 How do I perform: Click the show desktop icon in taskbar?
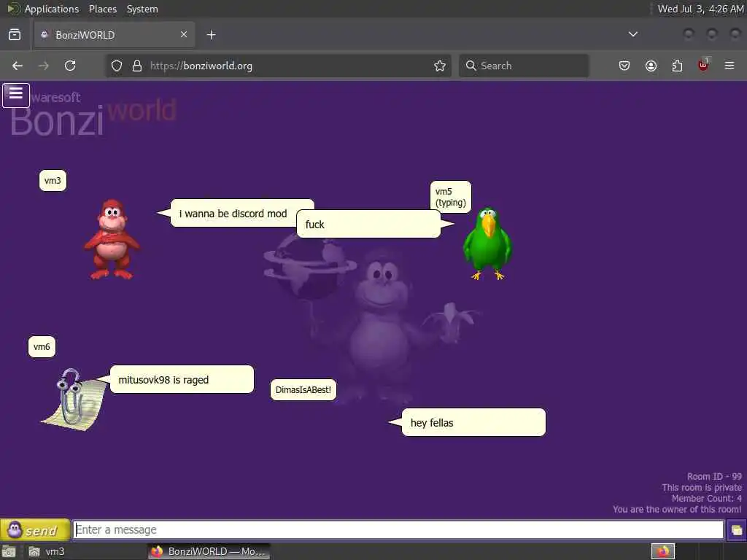(9, 551)
